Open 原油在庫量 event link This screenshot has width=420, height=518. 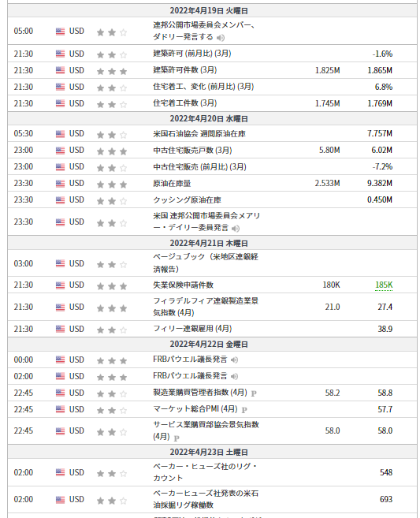pos(172,183)
